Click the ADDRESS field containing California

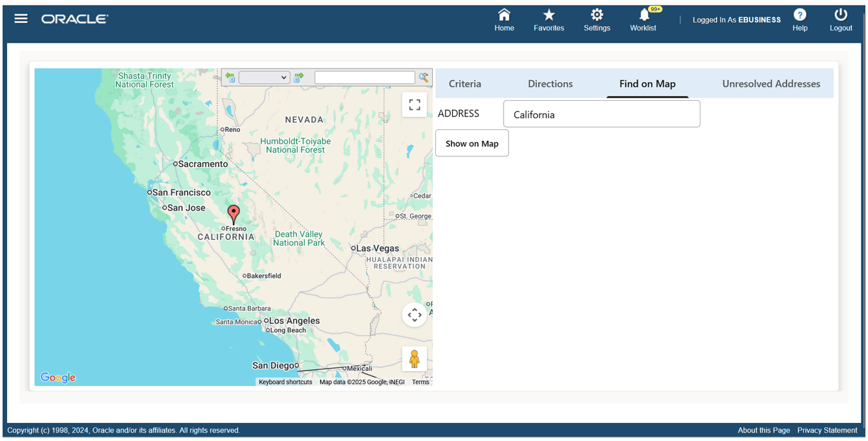602,113
